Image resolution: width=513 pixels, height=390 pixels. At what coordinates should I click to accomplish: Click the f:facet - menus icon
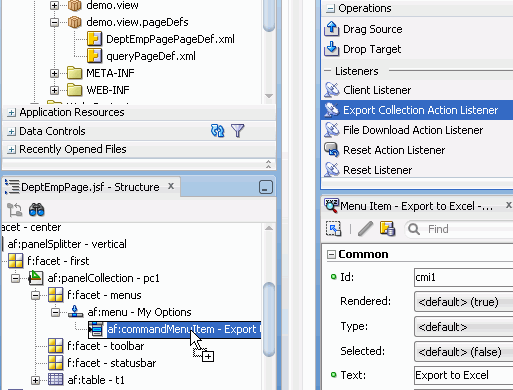55,295
